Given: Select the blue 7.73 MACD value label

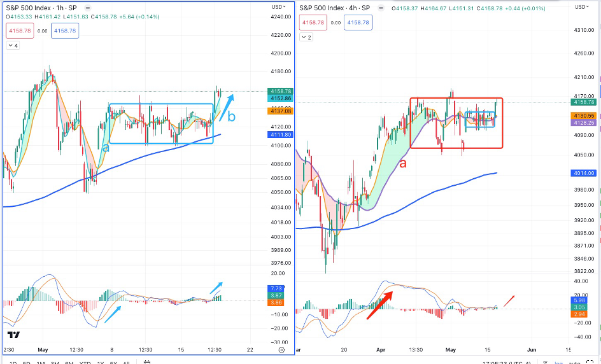Looking at the screenshot, I should pos(276,288).
